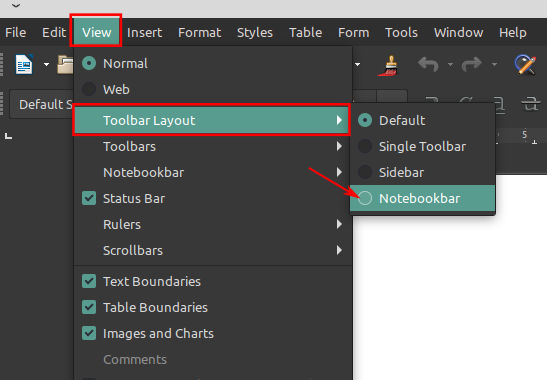Open the Edit menu
The height and width of the screenshot is (380, 547).
54,32
